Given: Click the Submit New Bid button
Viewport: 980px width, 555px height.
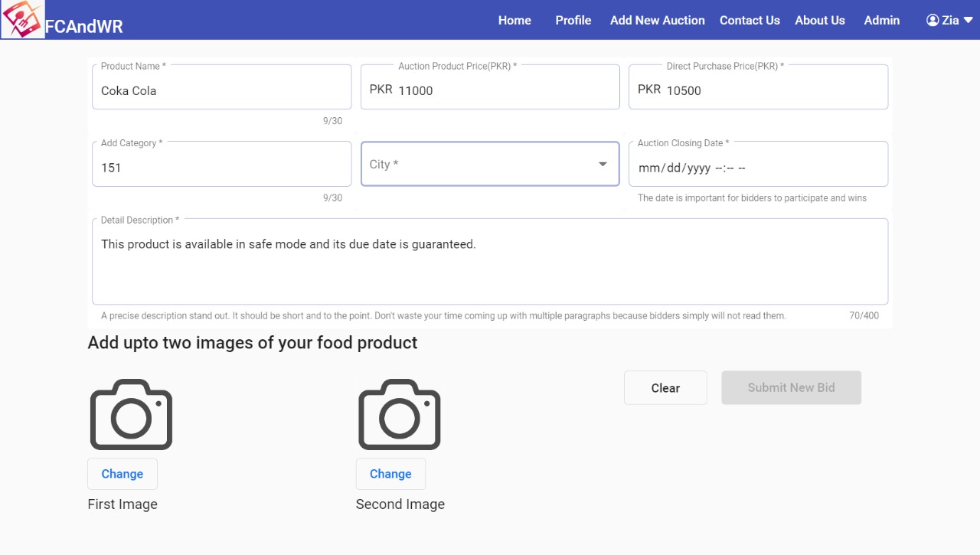Looking at the screenshot, I should tap(791, 387).
